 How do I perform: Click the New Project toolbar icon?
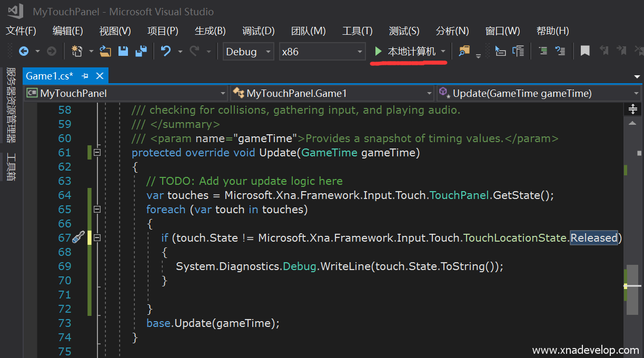pos(77,52)
